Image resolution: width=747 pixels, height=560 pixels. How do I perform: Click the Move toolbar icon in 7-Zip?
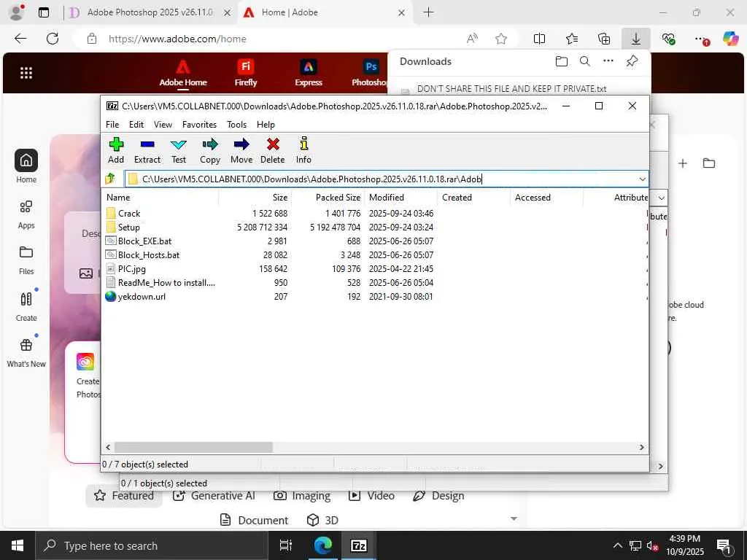click(241, 150)
